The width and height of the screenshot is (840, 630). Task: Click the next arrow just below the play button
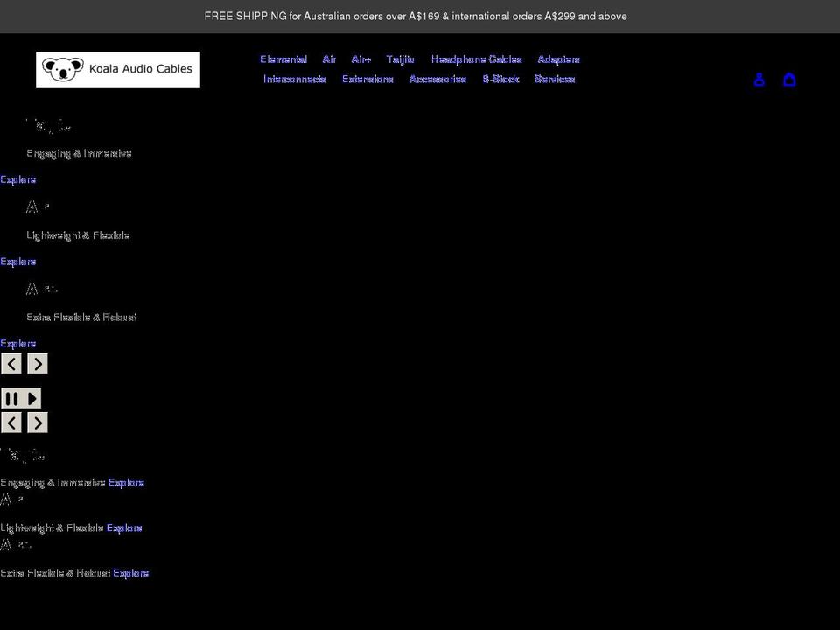tap(38, 423)
